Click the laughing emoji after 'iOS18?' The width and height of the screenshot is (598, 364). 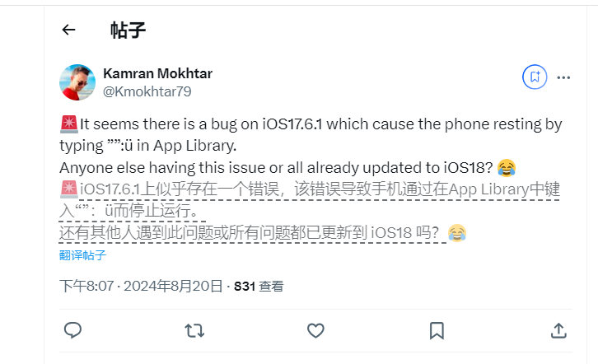click(x=507, y=168)
